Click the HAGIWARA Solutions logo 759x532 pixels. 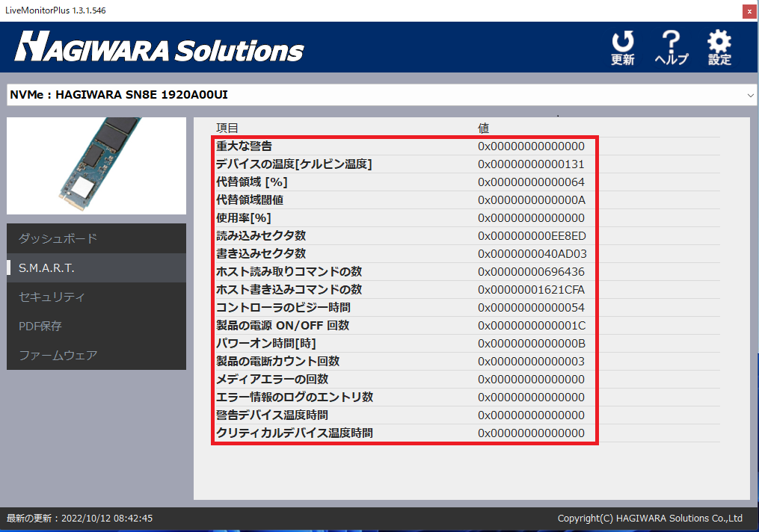point(159,47)
